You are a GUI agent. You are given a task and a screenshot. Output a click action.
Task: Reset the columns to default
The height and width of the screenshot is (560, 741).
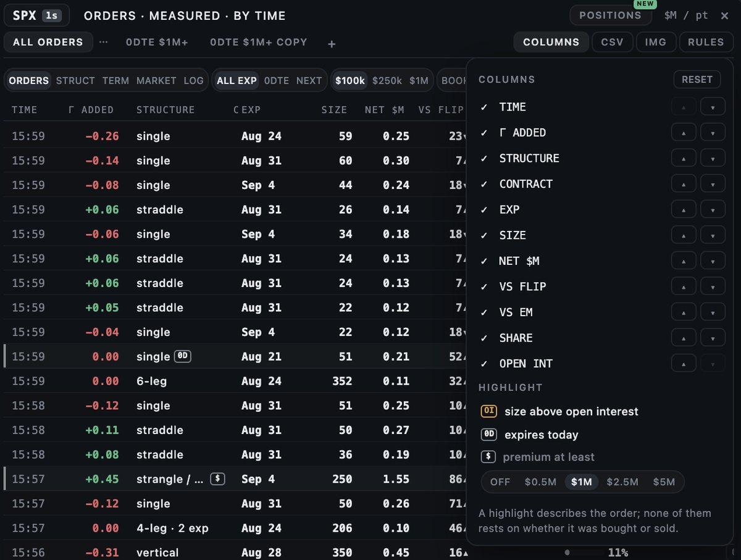697,80
